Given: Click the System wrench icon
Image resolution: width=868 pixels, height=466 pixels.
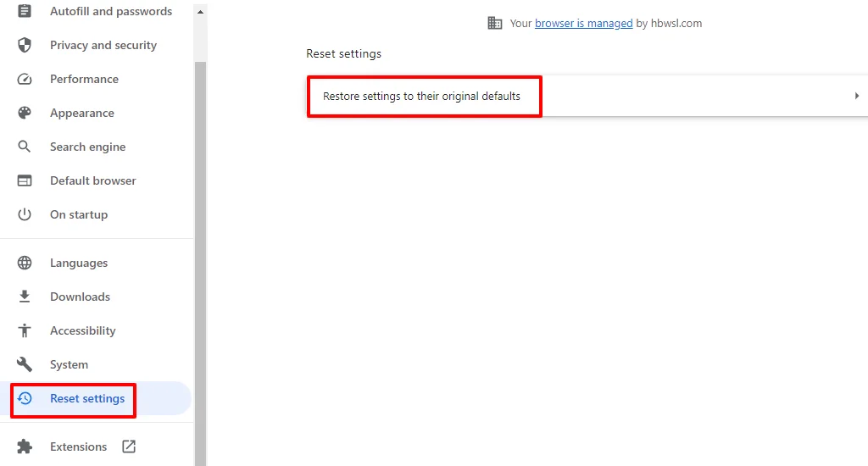Looking at the screenshot, I should click(x=25, y=364).
